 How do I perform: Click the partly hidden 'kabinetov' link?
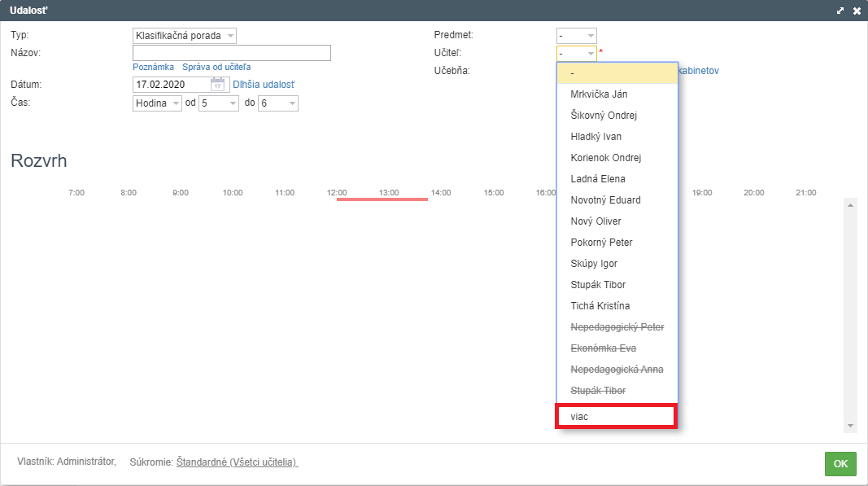pyautogui.click(x=699, y=71)
